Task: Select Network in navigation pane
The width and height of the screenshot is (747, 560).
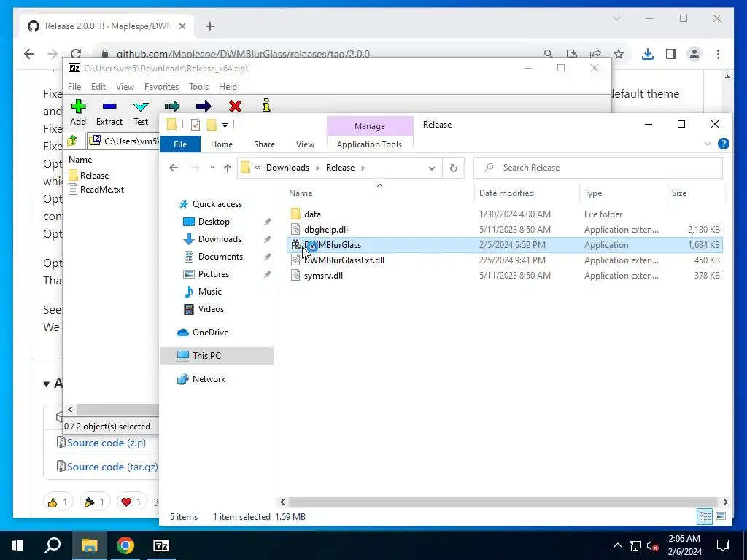Action: click(209, 379)
